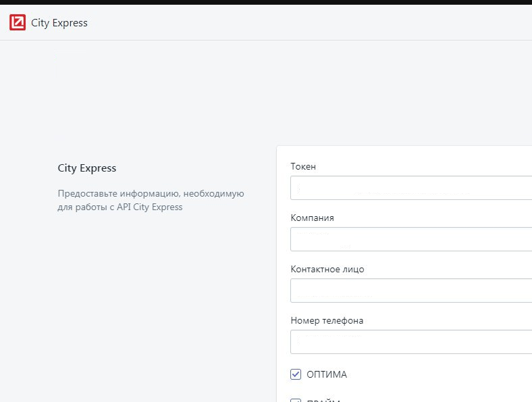Click the ОПТИМА checkbox label text
Screen dimensions: 532x402
click(327, 374)
